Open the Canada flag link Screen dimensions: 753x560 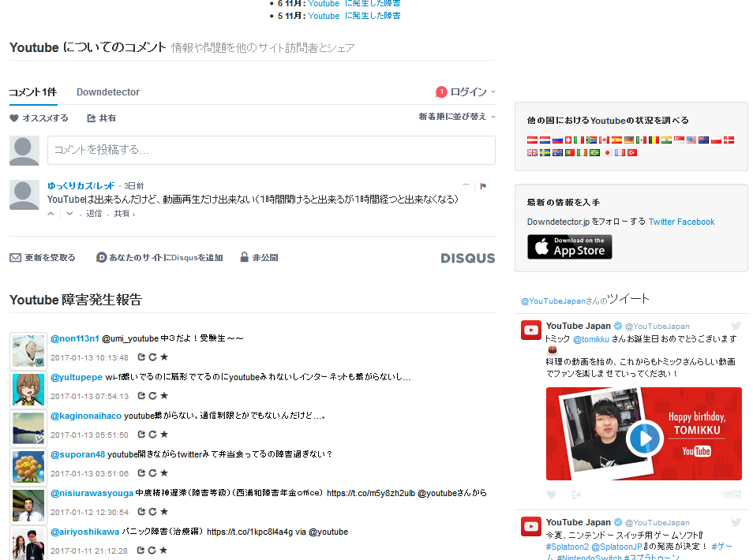click(604, 140)
